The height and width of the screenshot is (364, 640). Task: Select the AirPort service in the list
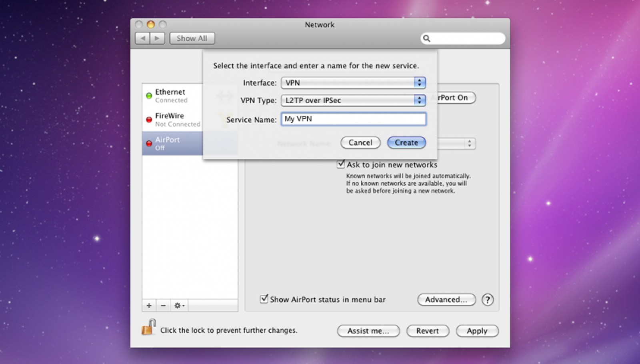[x=173, y=143]
